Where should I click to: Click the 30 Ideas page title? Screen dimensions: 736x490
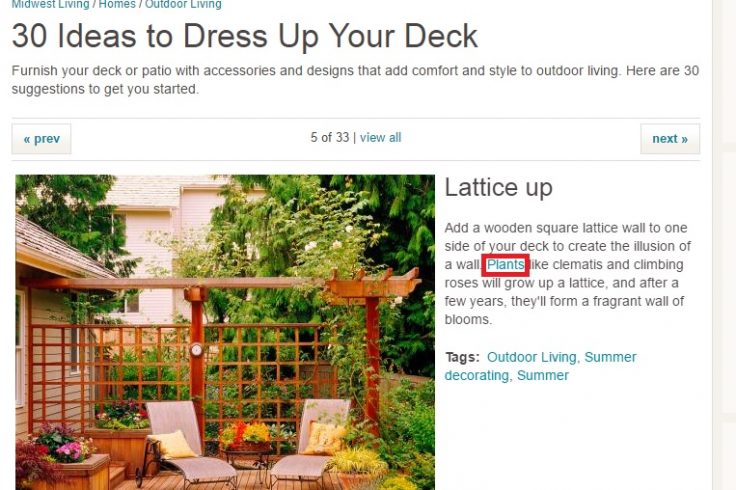click(x=245, y=36)
